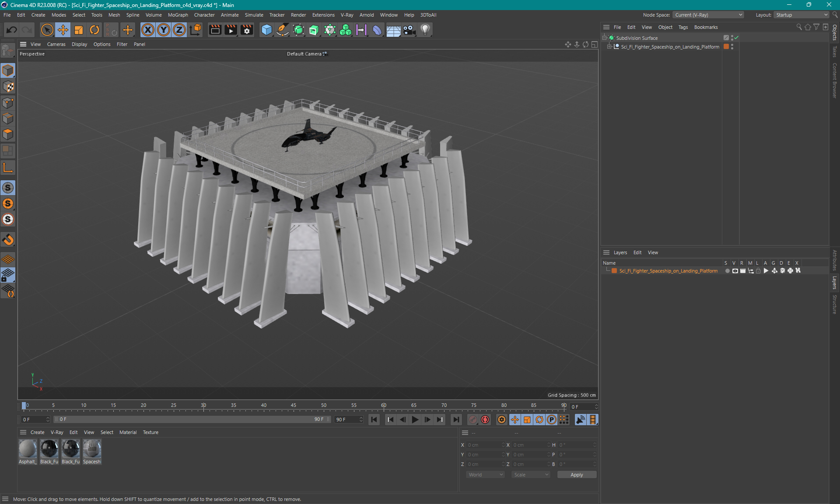This screenshot has height=504, width=840.
Task: Switch to Texture mode icon
Action: [x=8, y=87]
